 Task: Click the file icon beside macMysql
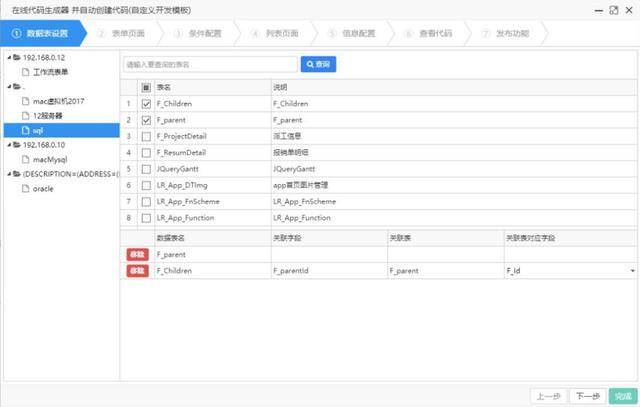tap(26, 160)
